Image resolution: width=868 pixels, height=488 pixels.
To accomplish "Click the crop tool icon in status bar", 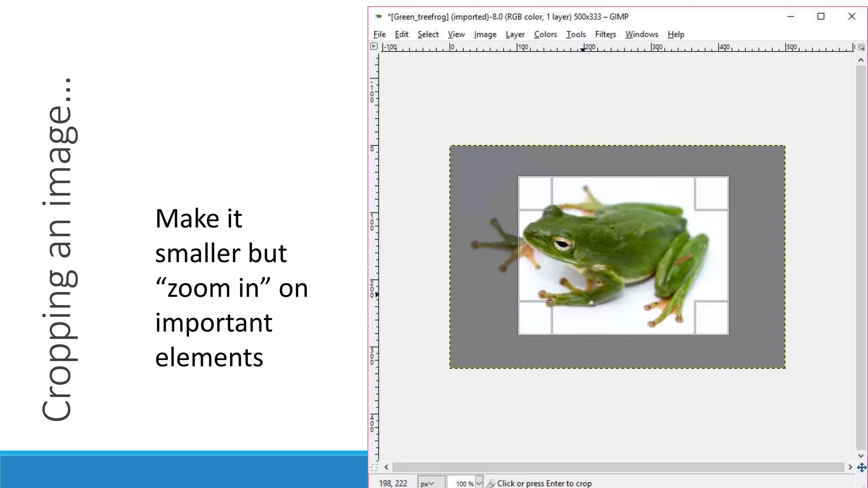I will tap(490, 483).
